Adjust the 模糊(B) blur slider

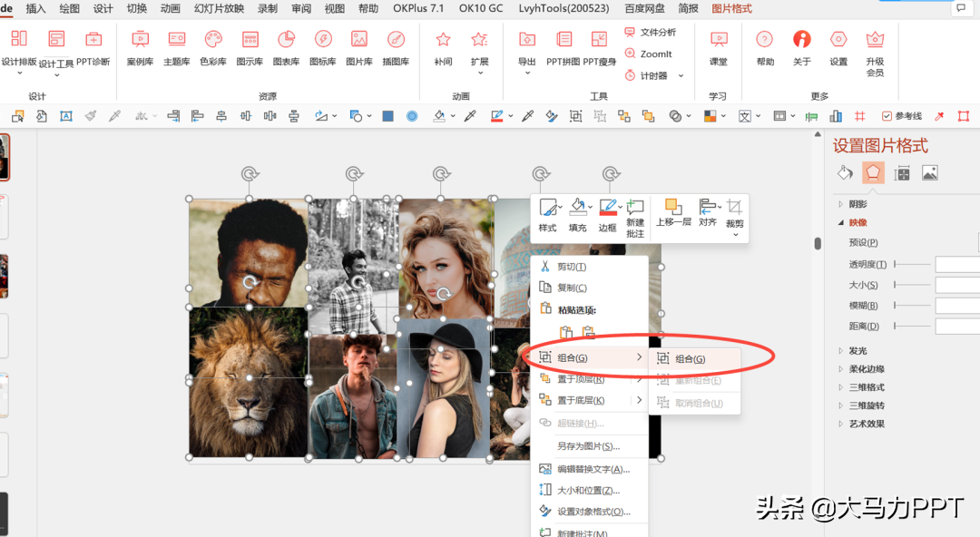click(x=913, y=305)
